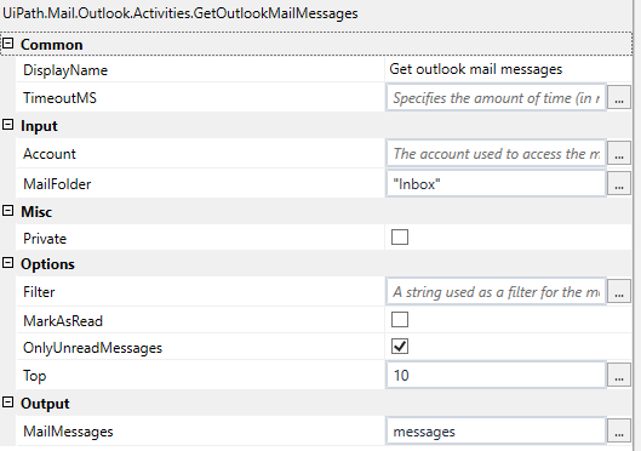The width and height of the screenshot is (641, 451).
Task: Click the TimeoutMS input field
Action: pos(496,98)
